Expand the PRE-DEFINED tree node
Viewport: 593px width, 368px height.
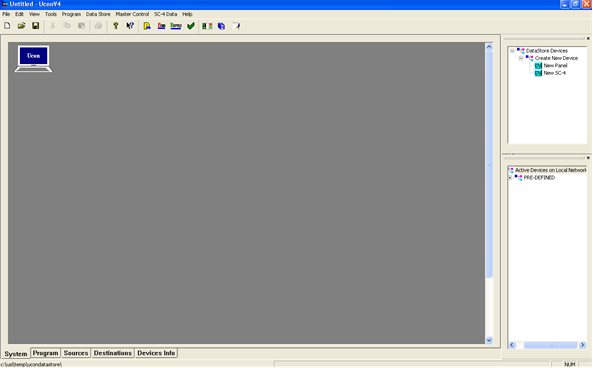coord(510,178)
